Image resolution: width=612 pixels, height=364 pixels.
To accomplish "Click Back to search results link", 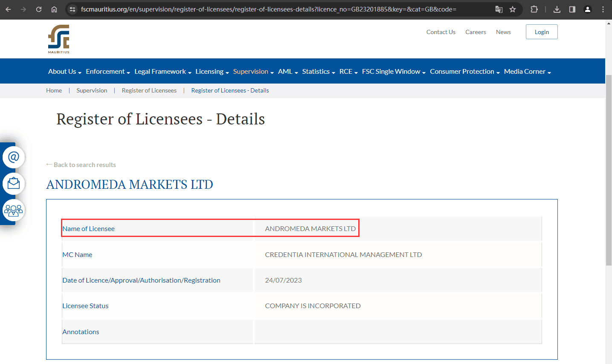I will pyautogui.click(x=81, y=165).
